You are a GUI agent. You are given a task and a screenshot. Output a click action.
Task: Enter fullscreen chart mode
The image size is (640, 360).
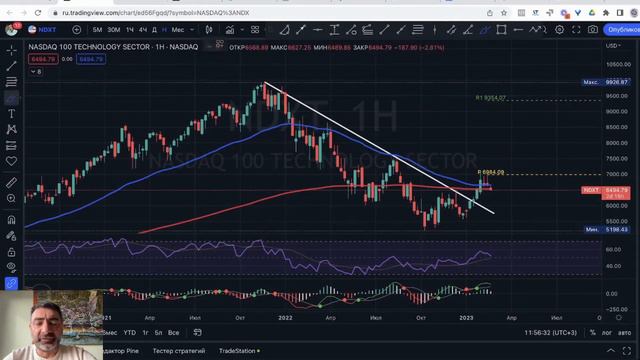(x=576, y=30)
